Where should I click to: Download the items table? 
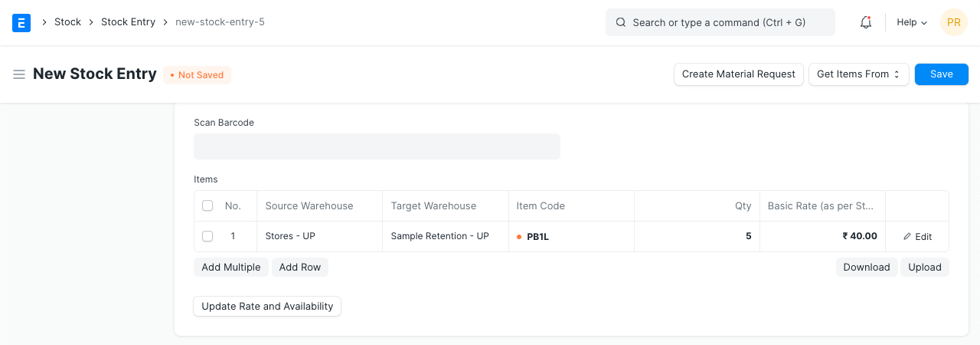pos(866,267)
